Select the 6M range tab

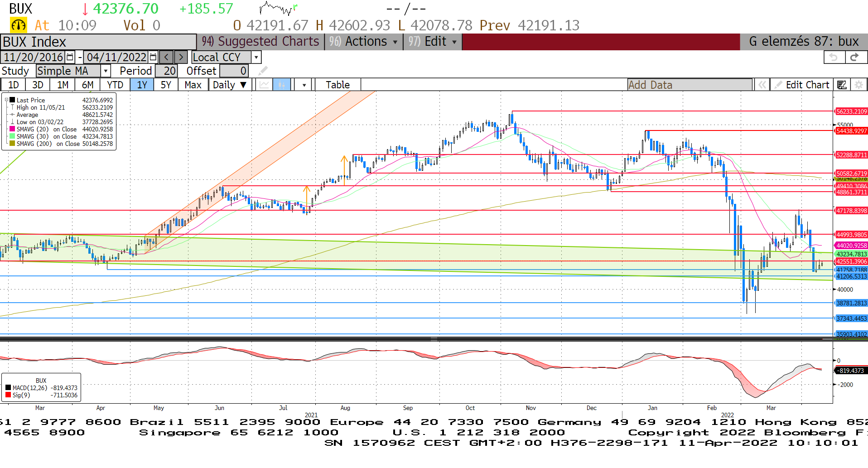point(88,85)
